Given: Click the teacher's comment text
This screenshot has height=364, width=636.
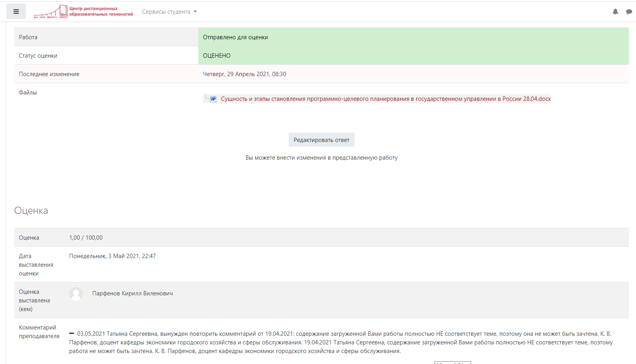Looking at the screenshot, I should pos(341,342).
